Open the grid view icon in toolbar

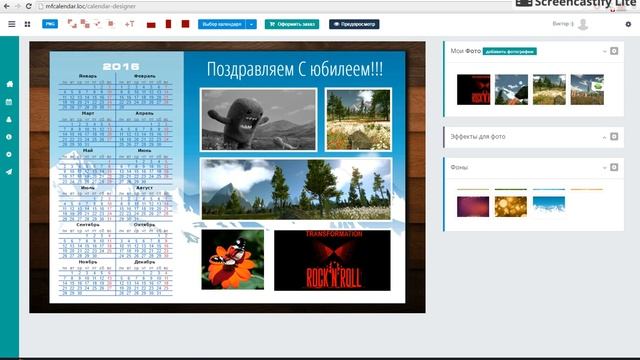click(27, 24)
